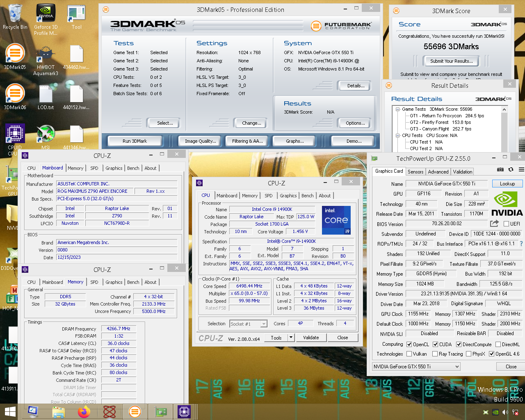The width and height of the screenshot is (525, 420).
Task: Toggle the PhysX checkbox
Action: 468,354
